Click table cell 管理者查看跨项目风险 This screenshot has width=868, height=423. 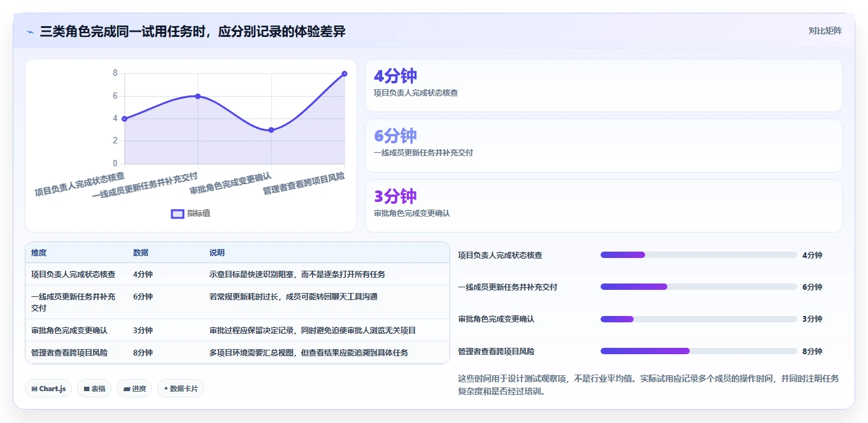(x=69, y=352)
